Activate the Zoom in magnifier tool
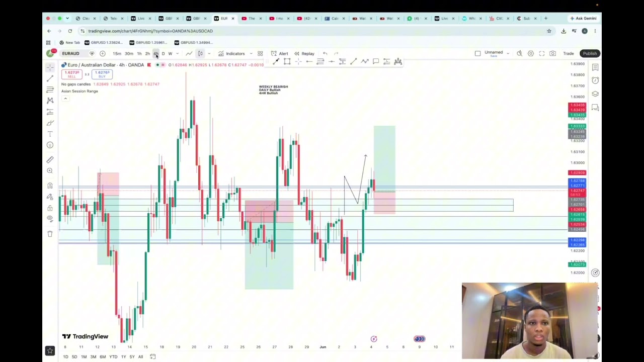644x362 pixels. (50, 171)
